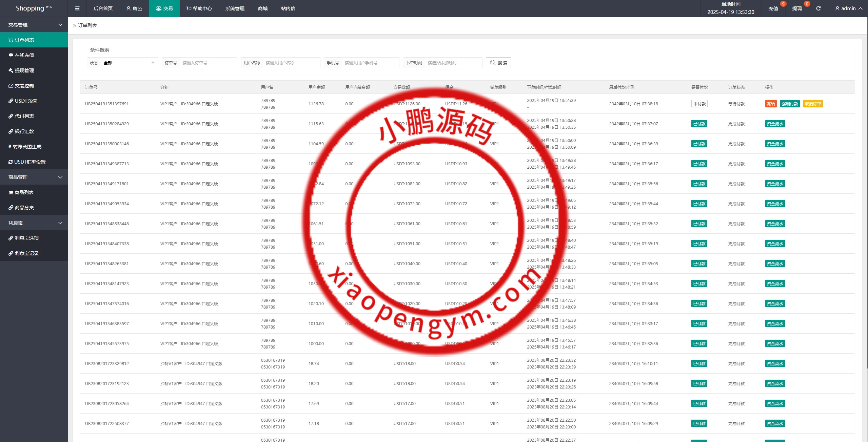Open the 状态 status dropdown

click(x=129, y=63)
